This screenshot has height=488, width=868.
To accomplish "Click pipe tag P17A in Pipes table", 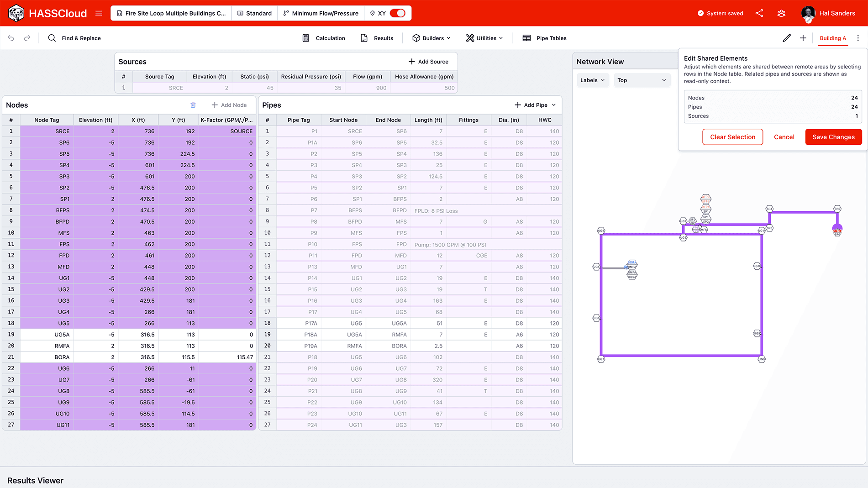I will pyautogui.click(x=299, y=323).
